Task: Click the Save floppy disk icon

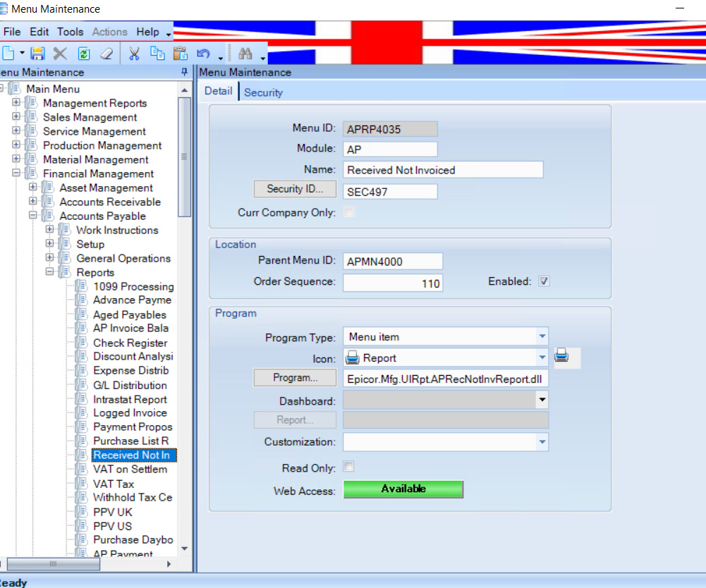Action: (x=37, y=54)
